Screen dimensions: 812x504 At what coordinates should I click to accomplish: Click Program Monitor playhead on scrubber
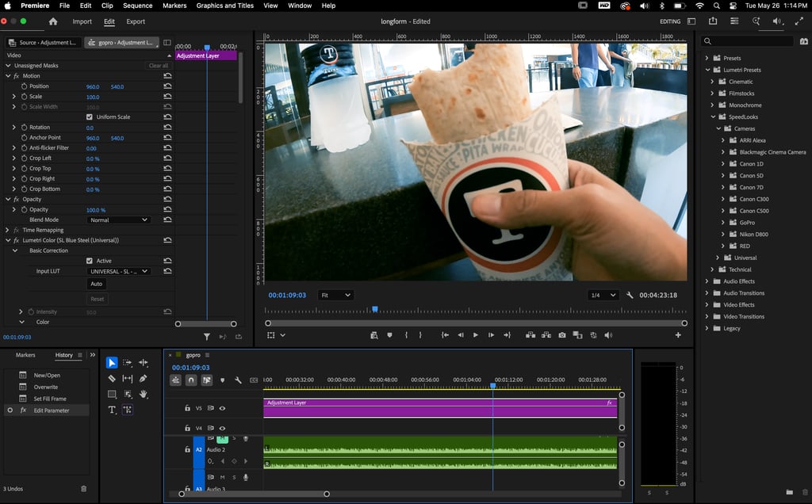click(375, 309)
